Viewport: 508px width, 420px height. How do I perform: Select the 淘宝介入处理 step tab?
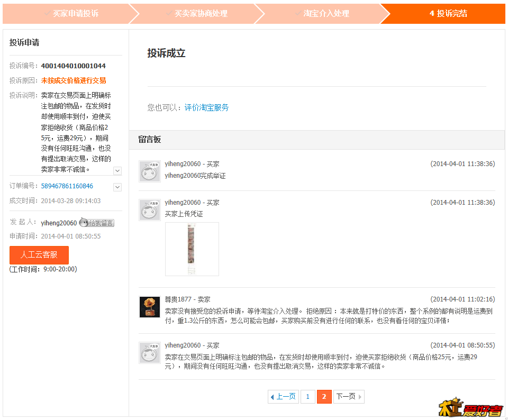click(322, 14)
